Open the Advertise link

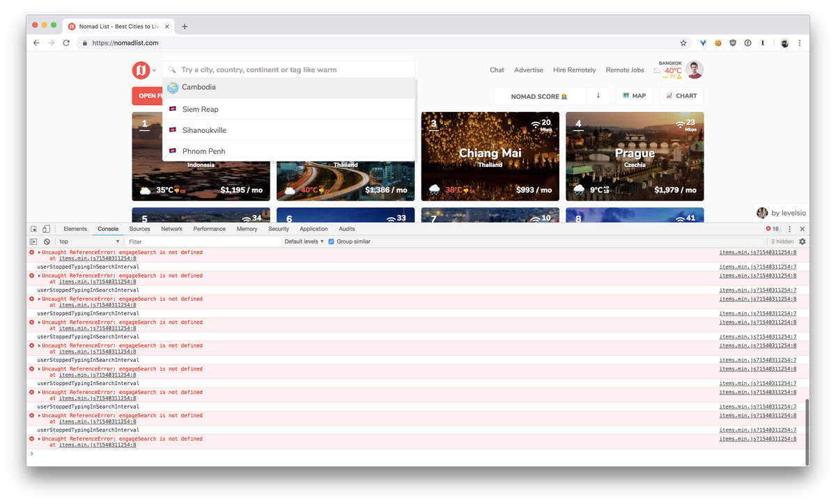point(529,70)
